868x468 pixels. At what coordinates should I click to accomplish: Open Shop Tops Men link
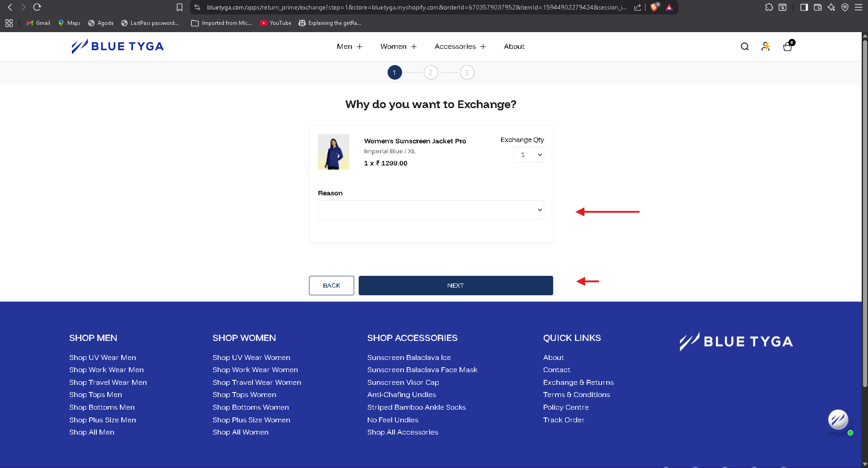(95, 395)
